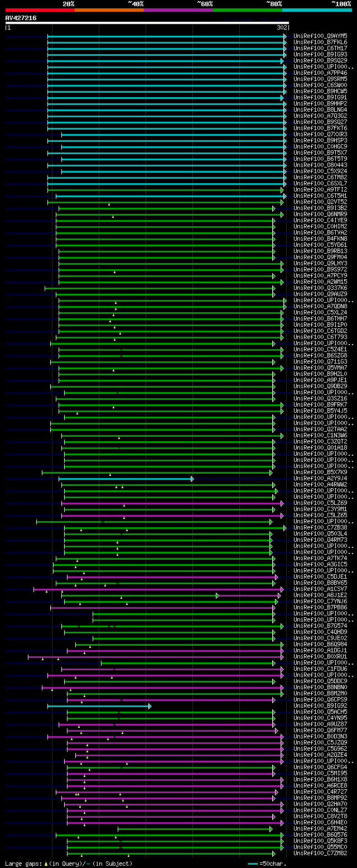This screenshot has width=357, height=868.
Task: Click the Large gaps legend text
Action: (69, 864)
